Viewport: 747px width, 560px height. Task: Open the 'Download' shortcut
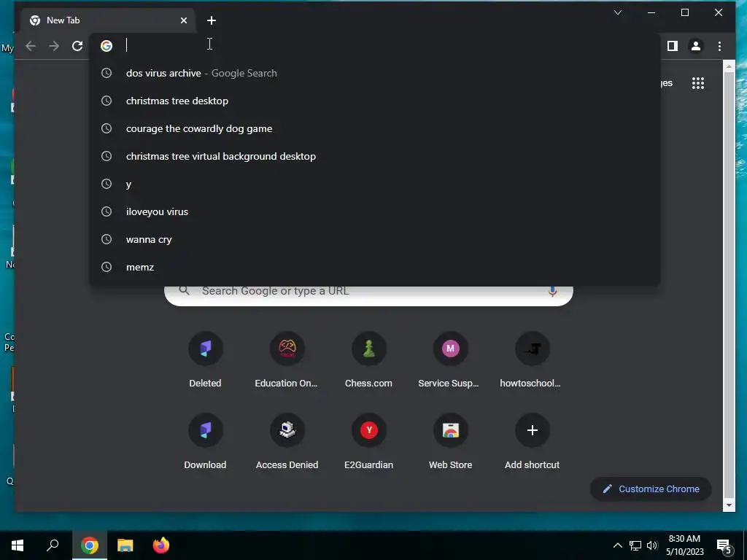pos(205,441)
